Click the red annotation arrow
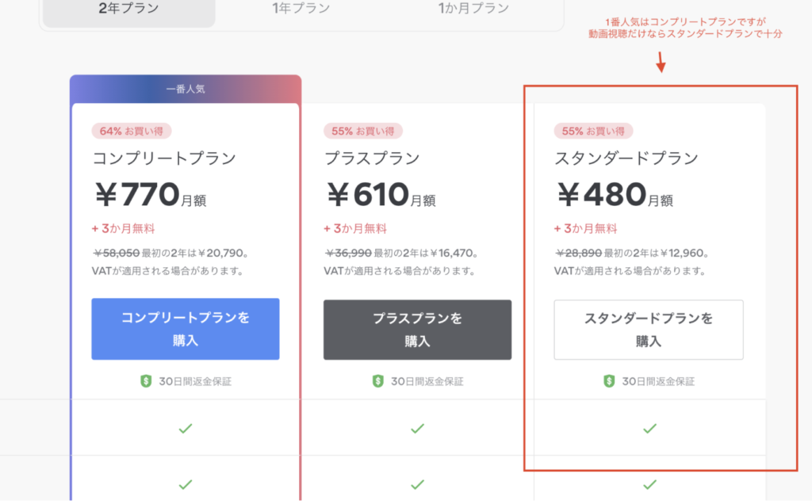 tap(661, 62)
